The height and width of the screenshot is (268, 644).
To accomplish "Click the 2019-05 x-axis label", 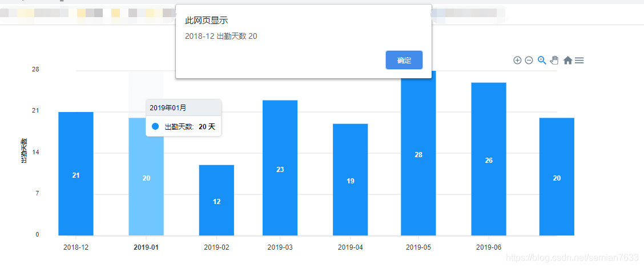I will click(418, 247).
